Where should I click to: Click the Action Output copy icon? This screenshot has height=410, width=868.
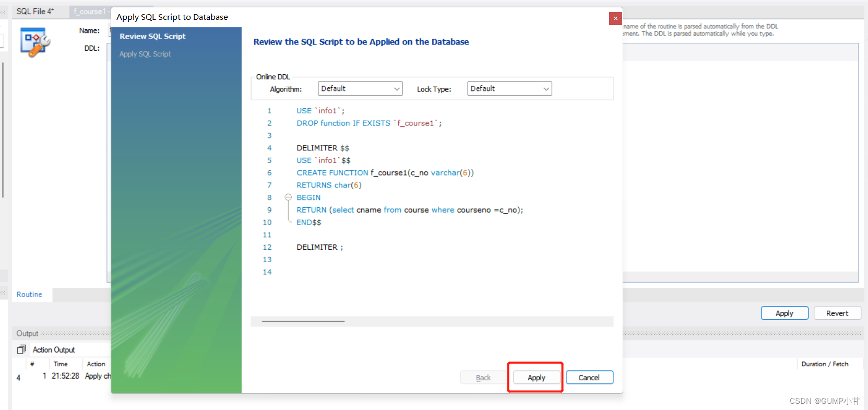tap(21, 349)
